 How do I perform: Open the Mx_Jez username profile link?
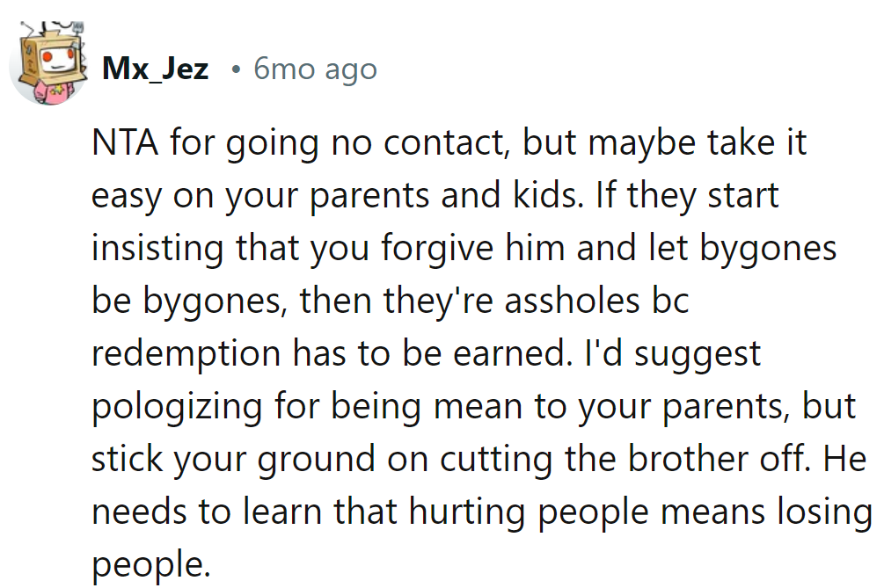[155, 69]
